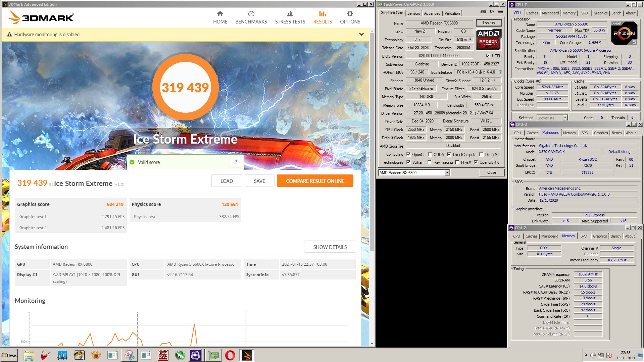Open Caches tab in top CPU-Z window
This screenshot has width=644, height=362.
pos(532,13)
